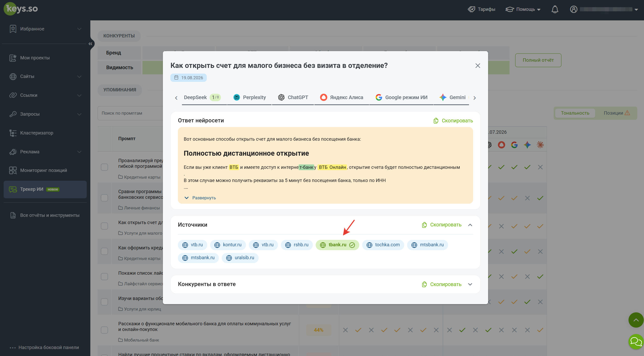Collapse the sidebar with the double-arrow icon
The width and height of the screenshot is (644, 356).
90,44
